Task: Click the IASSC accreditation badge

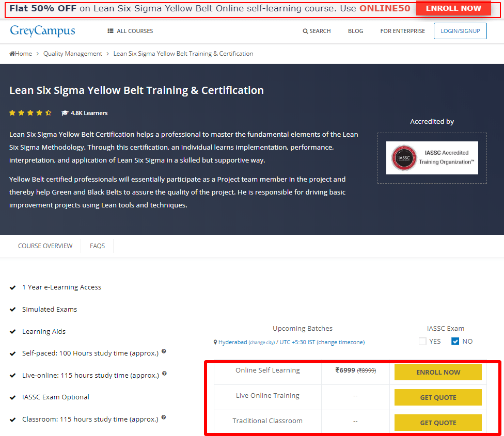Action: click(432, 158)
